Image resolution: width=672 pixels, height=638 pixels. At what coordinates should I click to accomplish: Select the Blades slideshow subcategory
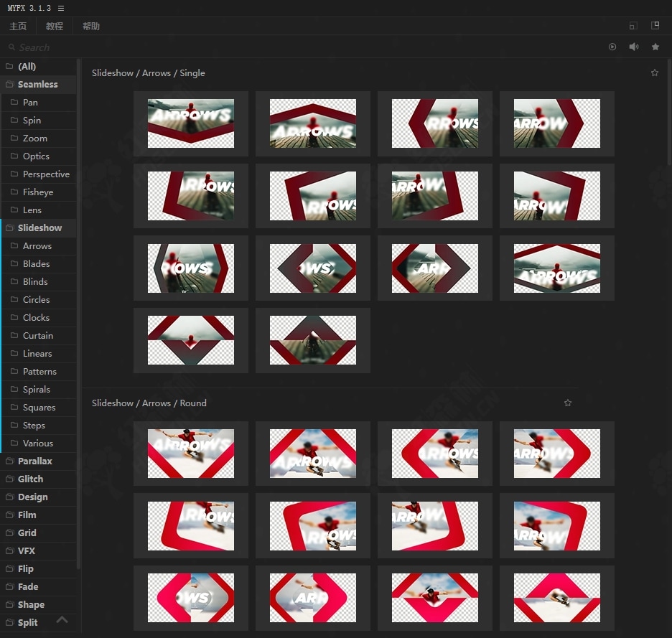pos(36,263)
